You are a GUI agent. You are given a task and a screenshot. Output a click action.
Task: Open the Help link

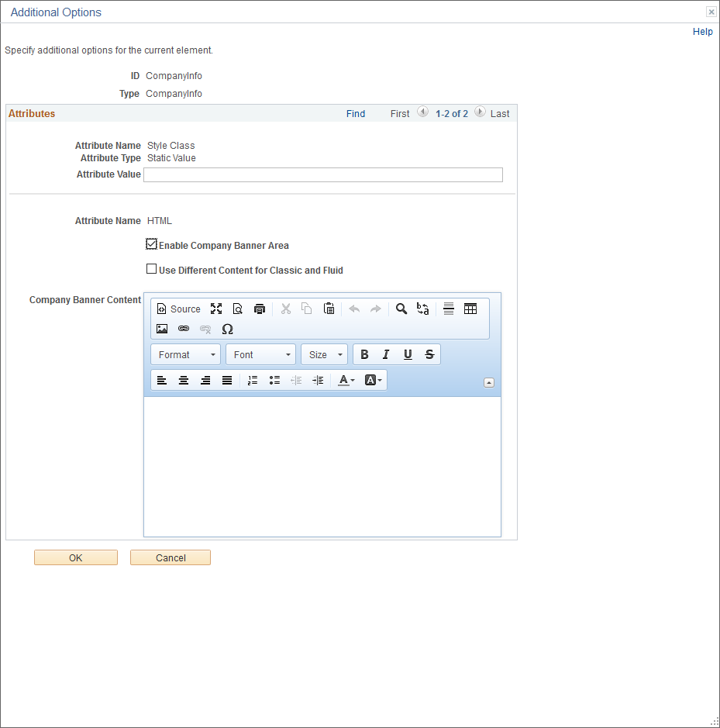(702, 32)
